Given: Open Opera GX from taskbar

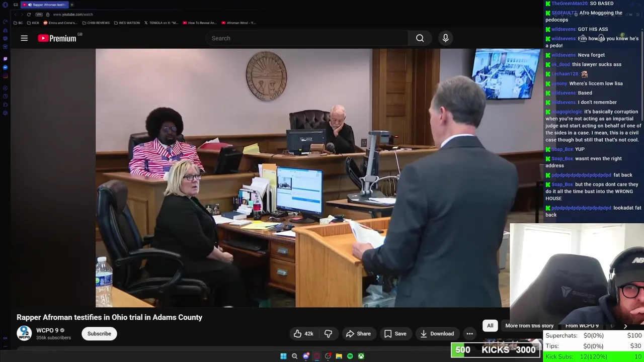Looking at the screenshot, I should coord(316,356).
